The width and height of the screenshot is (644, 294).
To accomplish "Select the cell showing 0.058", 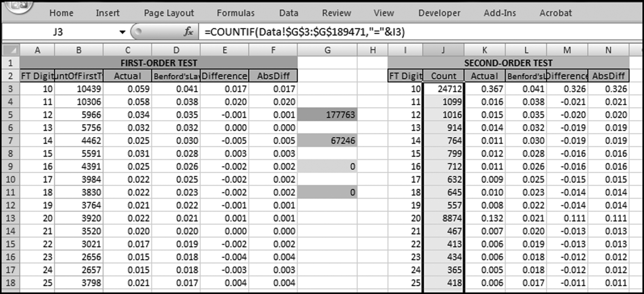I will [127, 102].
